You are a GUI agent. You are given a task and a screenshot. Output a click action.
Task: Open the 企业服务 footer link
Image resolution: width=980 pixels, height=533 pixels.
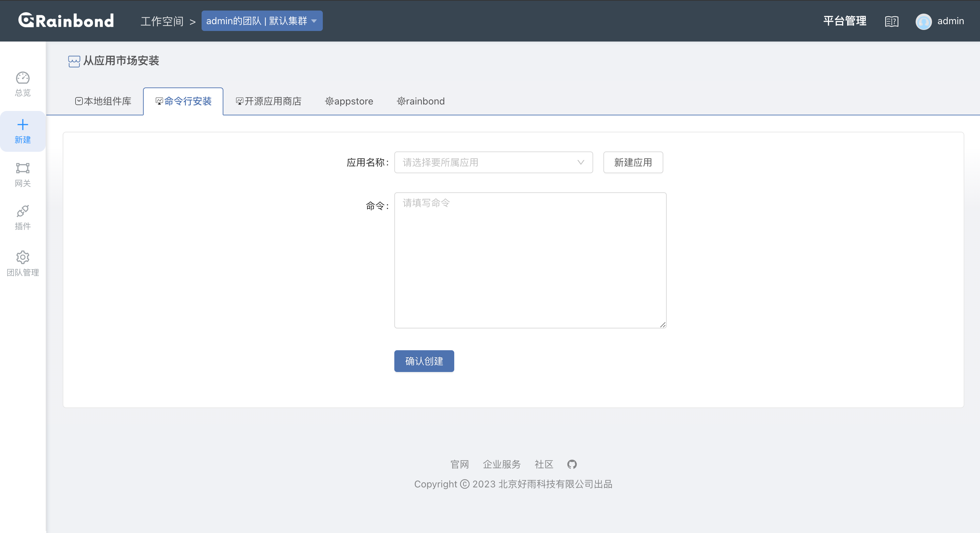tap(502, 464)
